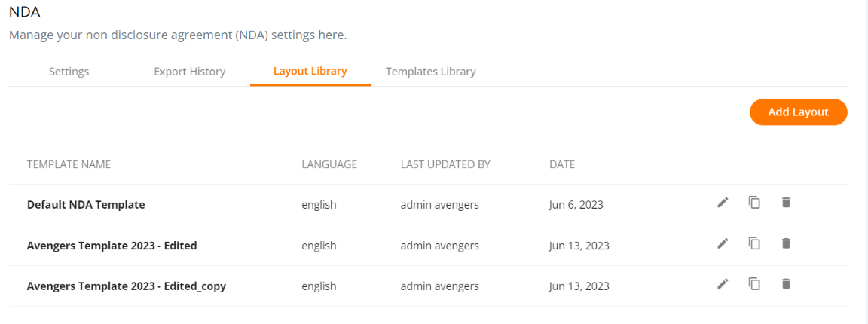Screen dimensions: 868x324
Task: Copy Avengers Template 2023 - Edited layout
Action: [x=754, y=243]
